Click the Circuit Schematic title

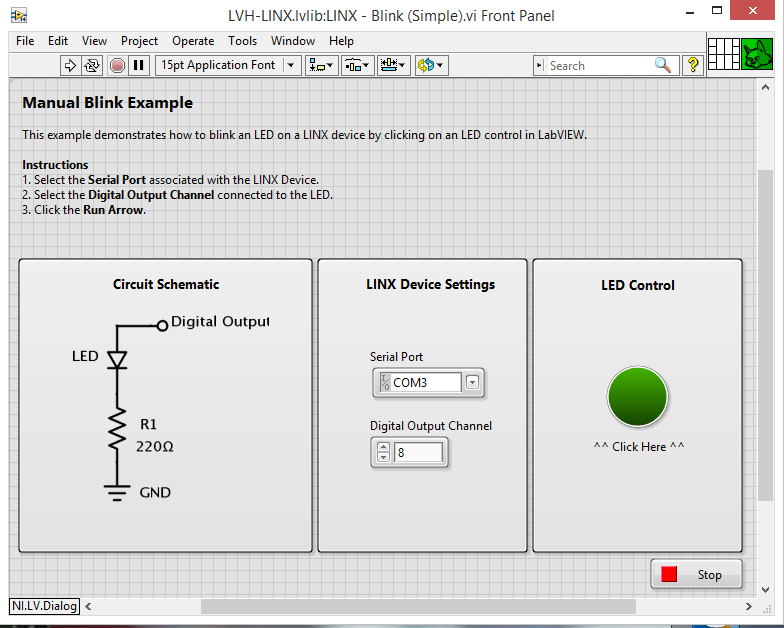tap(166, 284)
